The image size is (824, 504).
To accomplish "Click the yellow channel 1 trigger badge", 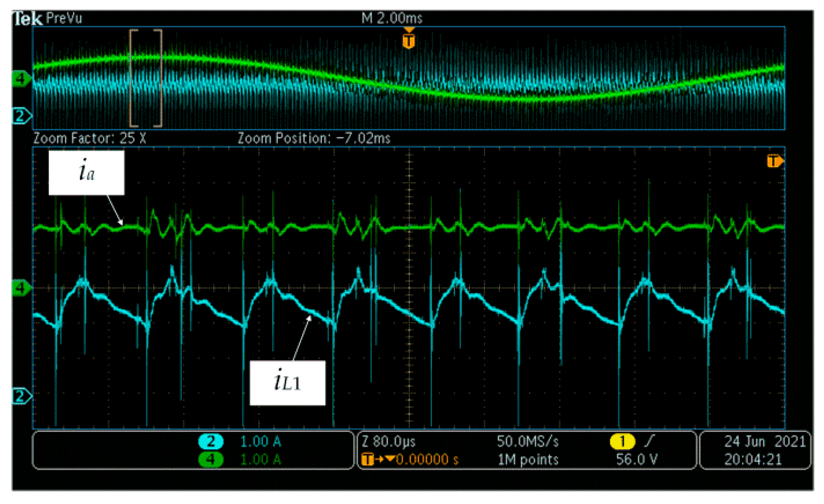I will (622, 442).
